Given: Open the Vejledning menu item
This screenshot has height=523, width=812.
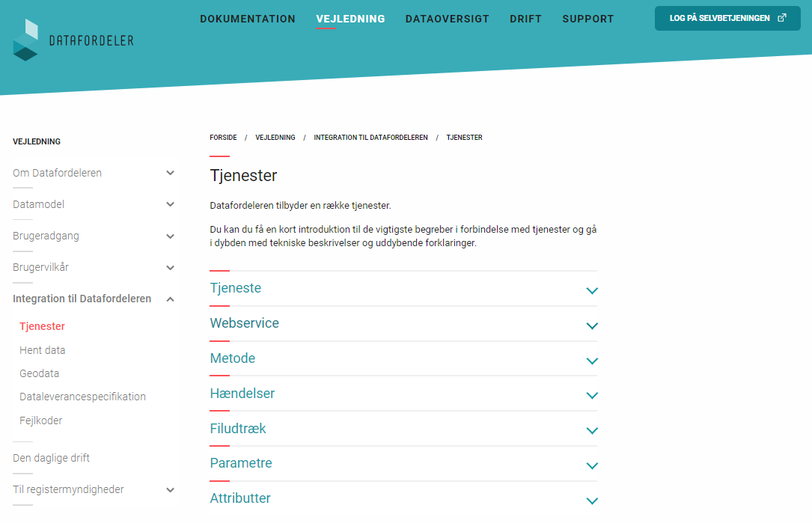Looking at the screenshot, I should (x=350, y=19).
